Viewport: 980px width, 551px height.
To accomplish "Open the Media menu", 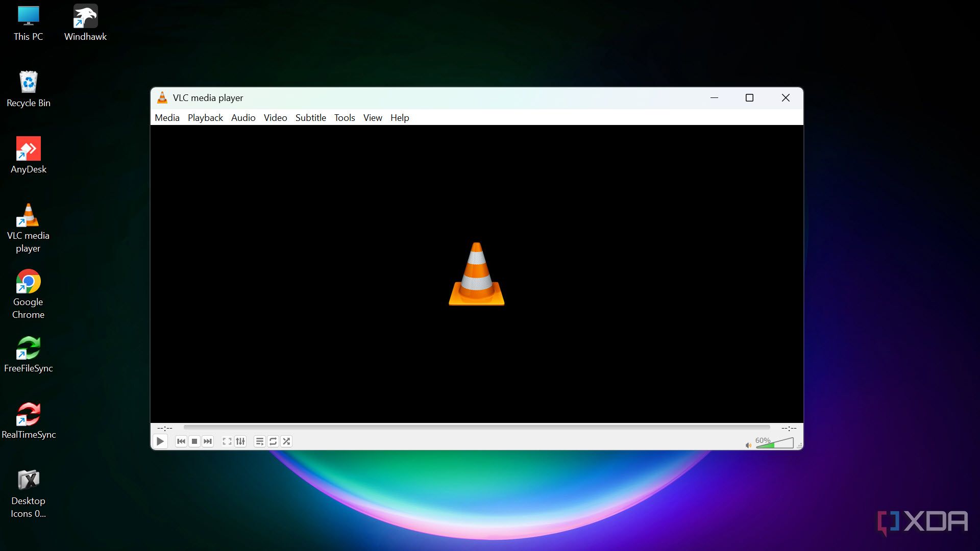I will click(x=167, y=118).
